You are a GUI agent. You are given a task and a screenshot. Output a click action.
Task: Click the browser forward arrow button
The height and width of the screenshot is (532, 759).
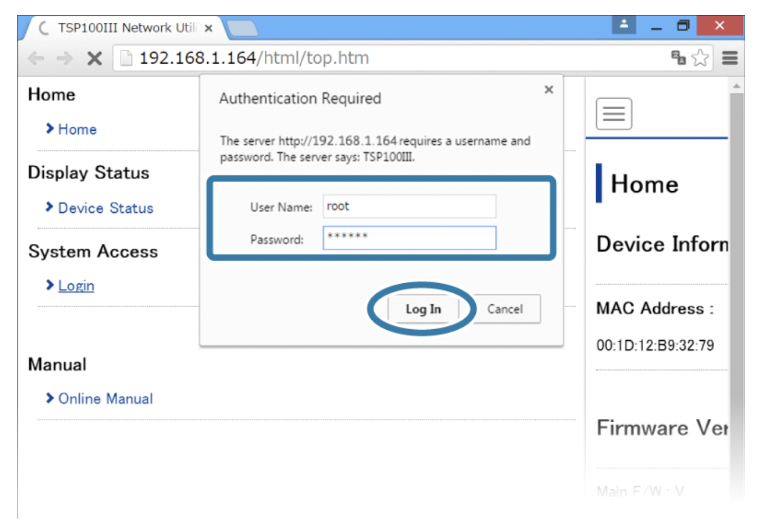point(65,58)
